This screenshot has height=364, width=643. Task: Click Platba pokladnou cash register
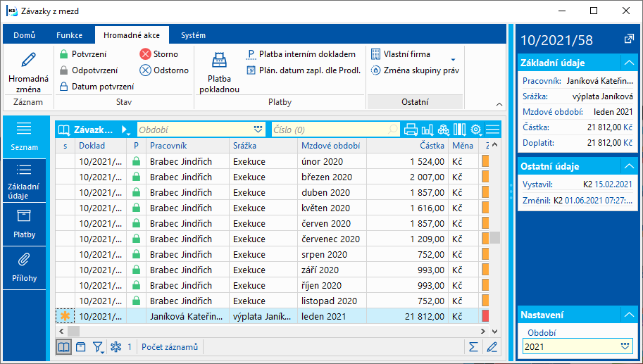pyautogui.click(x=219, y=61)
